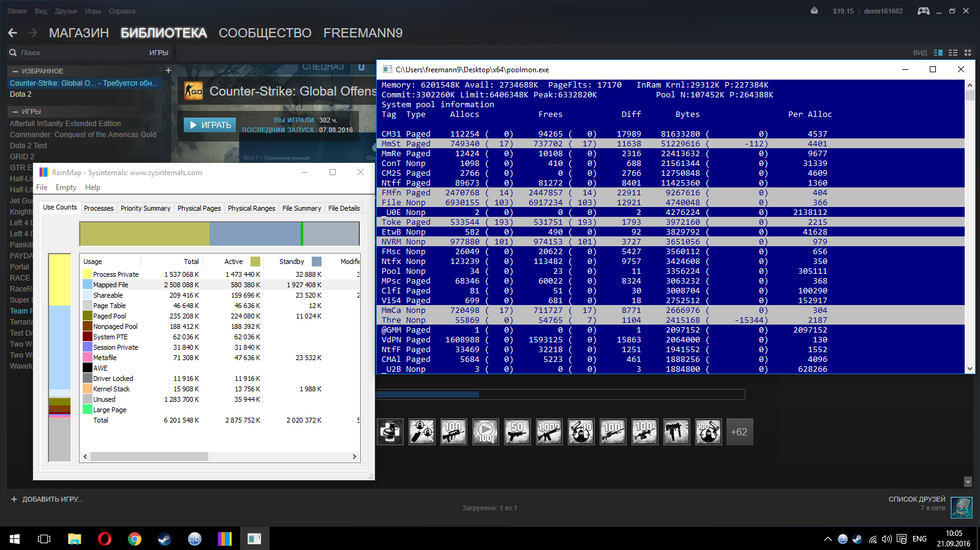Image resolution: width=980 pixels, height=550 pixels.
Task: Click the first achievement icon in the row
Action: [x=390, y=432]
